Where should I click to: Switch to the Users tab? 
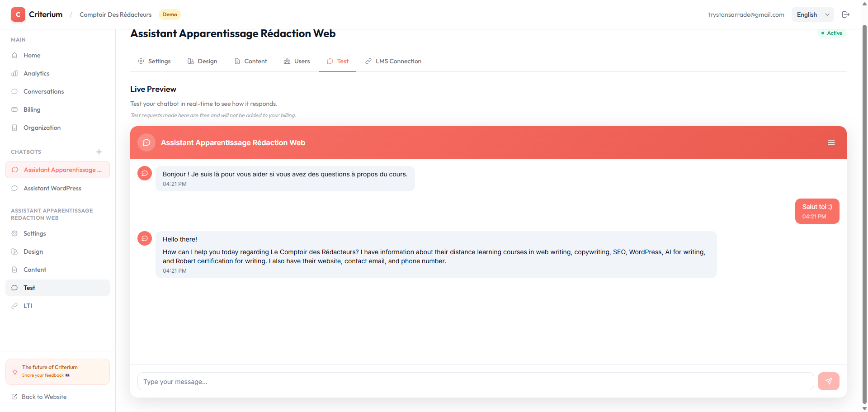[297, 61]
